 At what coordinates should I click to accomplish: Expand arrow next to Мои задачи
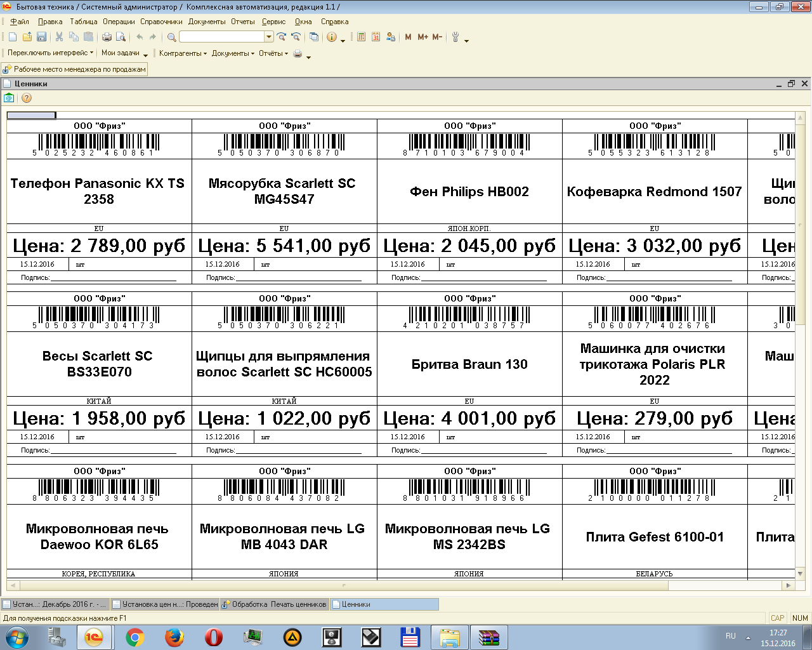[x=146, y=56]
